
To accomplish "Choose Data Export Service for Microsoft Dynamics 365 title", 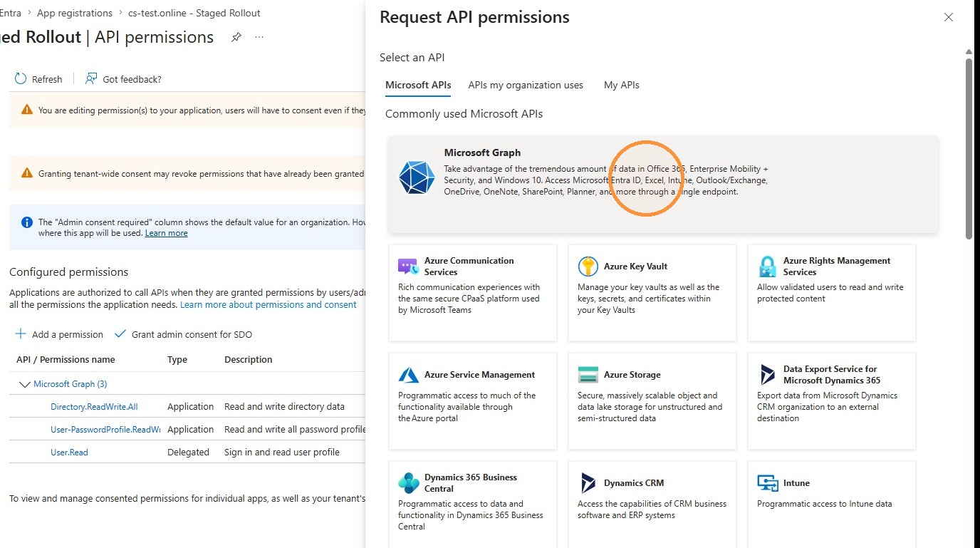I will click(x=832, y=375).
